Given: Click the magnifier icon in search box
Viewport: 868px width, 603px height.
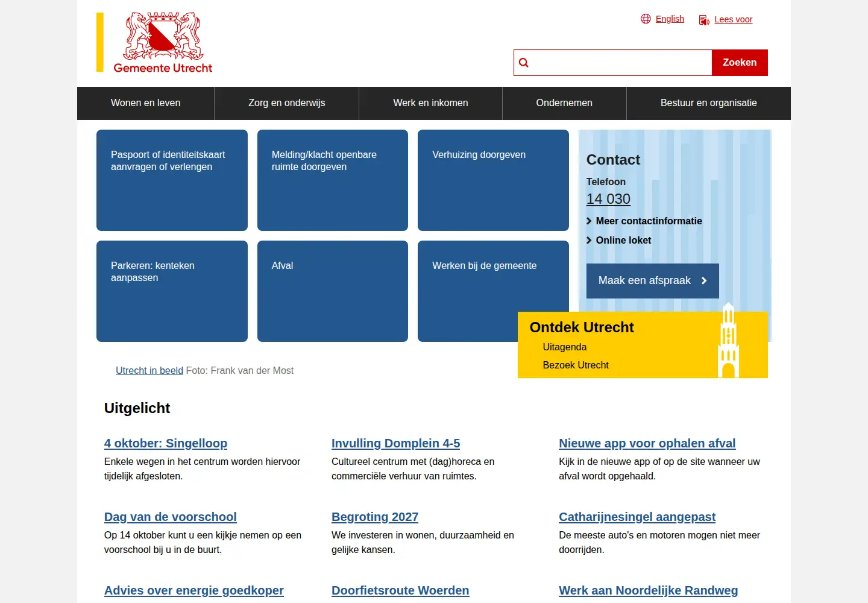Looking at the screenshot, I should pyautogui.click(x=524, y=63).
